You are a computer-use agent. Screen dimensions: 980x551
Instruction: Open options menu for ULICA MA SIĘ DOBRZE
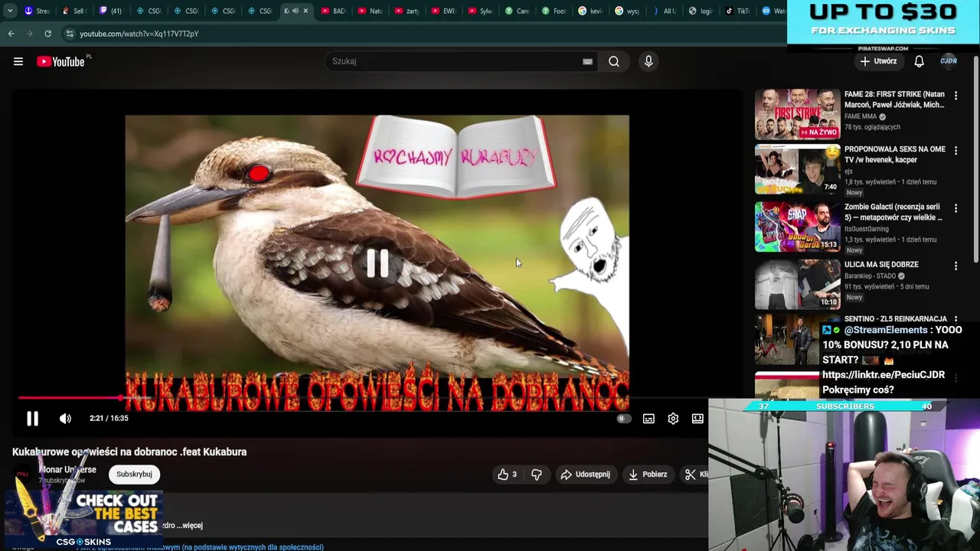955,266
